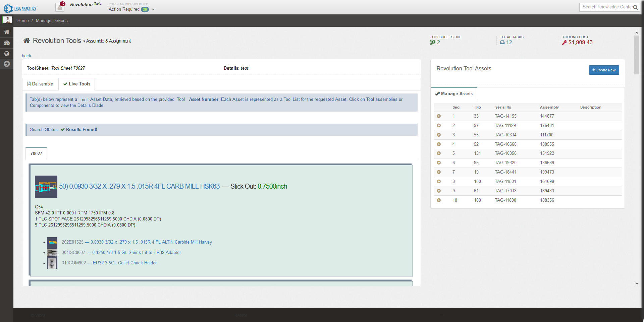Click the back link

26,56
